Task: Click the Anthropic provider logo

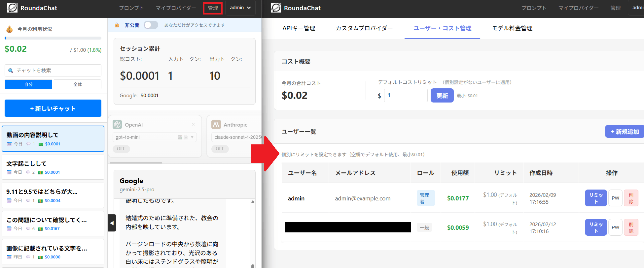Action: 216,125
